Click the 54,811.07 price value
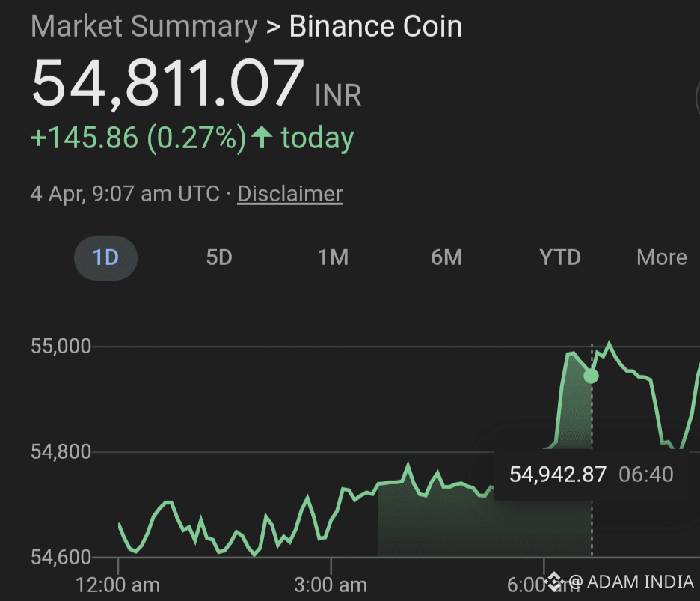Screen dimensions: 700x601 168,83
